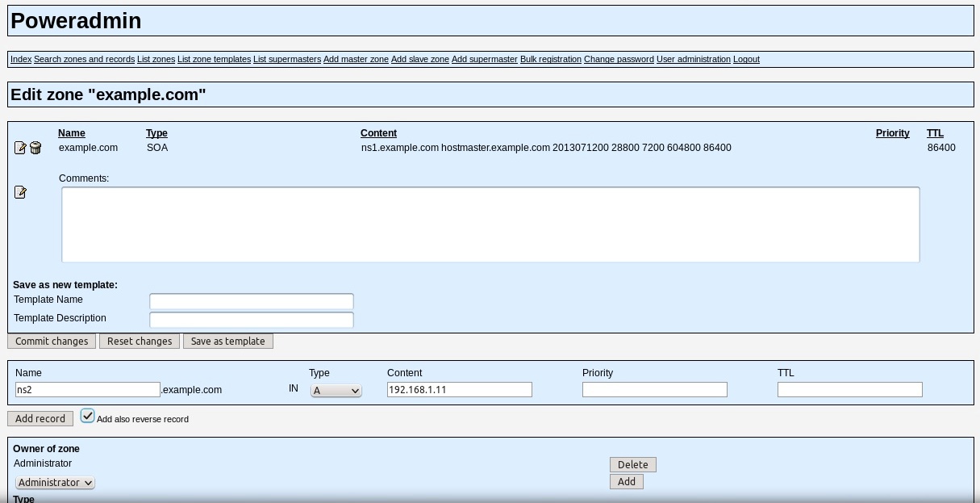Viewport: 980px width, 503px height.
Task: Sort by TTL column header
Action: (x=935, y=133)
